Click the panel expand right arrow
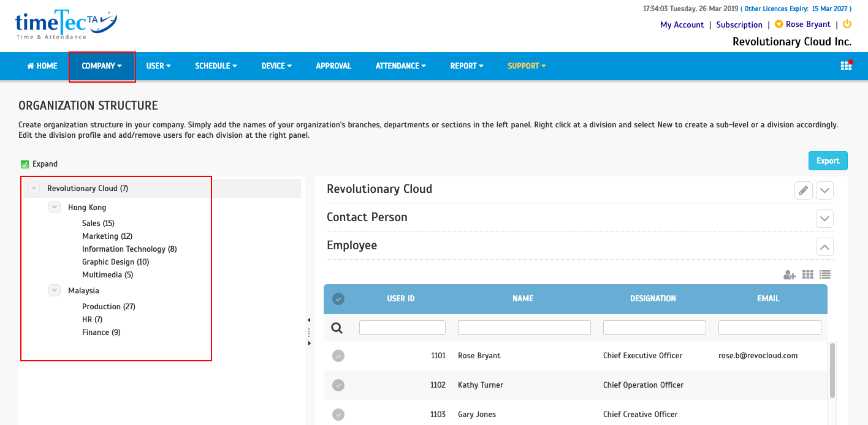This screenshot has height=425, width=868. pos(309,344)
